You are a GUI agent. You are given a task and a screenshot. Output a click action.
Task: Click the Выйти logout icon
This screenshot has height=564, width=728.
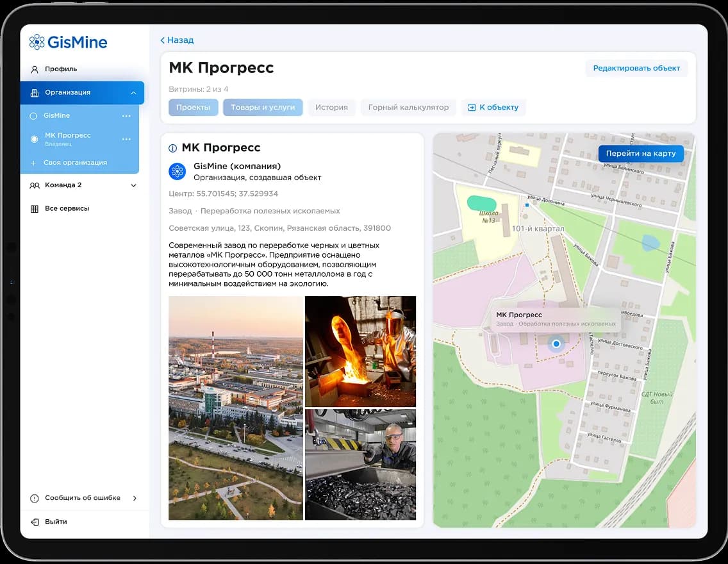[x=35, y=522]
